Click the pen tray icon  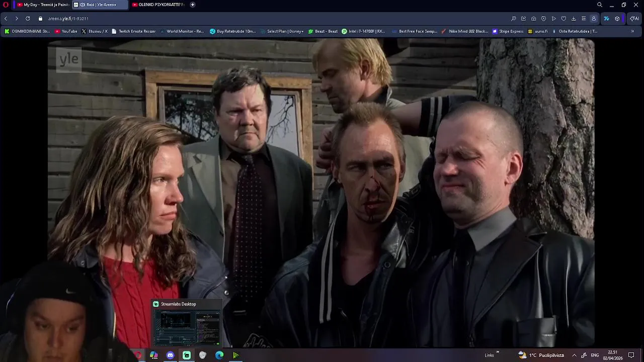(584, 355)
